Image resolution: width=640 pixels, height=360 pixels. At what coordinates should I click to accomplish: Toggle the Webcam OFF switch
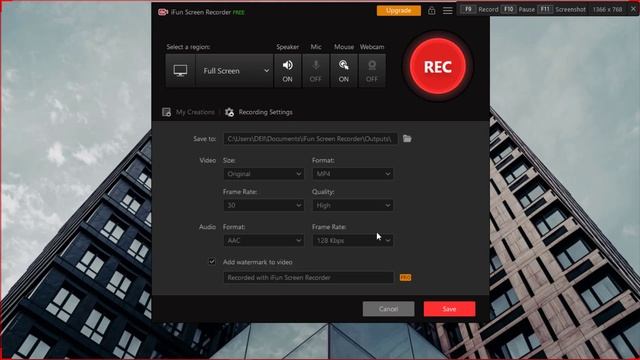point(372,71)
